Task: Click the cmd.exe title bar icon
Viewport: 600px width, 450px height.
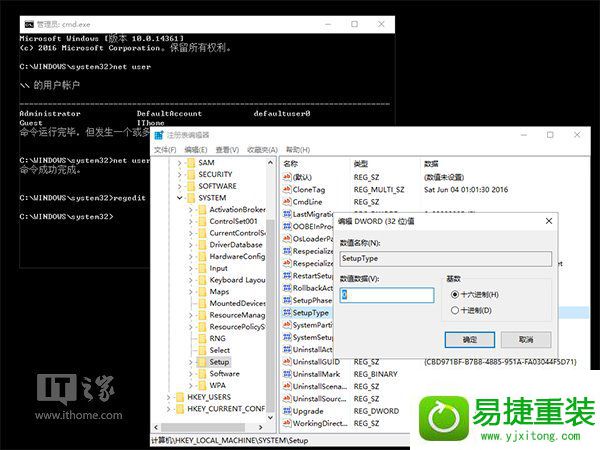Action: tap(29, 24)
